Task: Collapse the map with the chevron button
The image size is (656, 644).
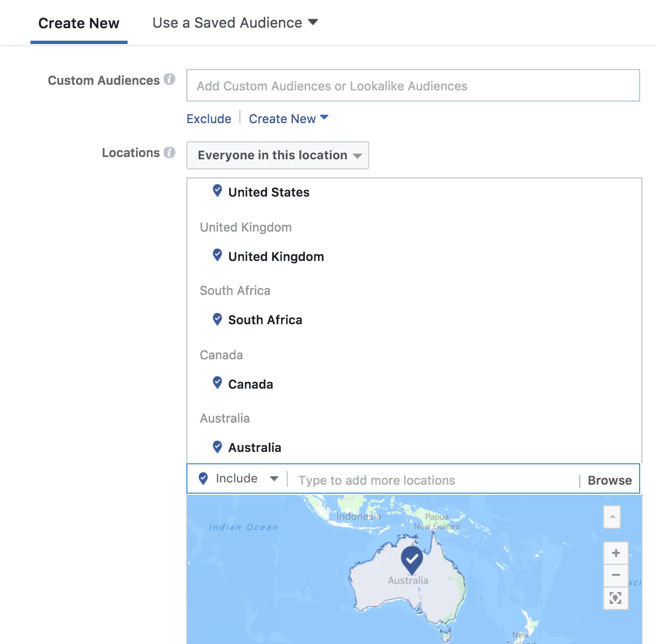Action: click(x=612, y=517)
